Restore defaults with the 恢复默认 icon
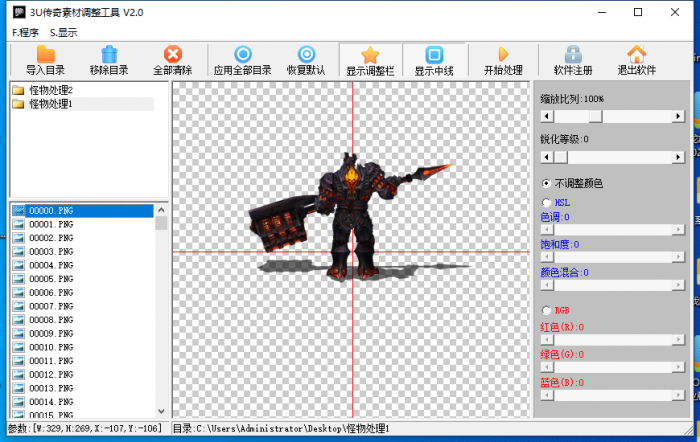Image resolution: width=700 pixels, height=442 pixels. [306, 61]
